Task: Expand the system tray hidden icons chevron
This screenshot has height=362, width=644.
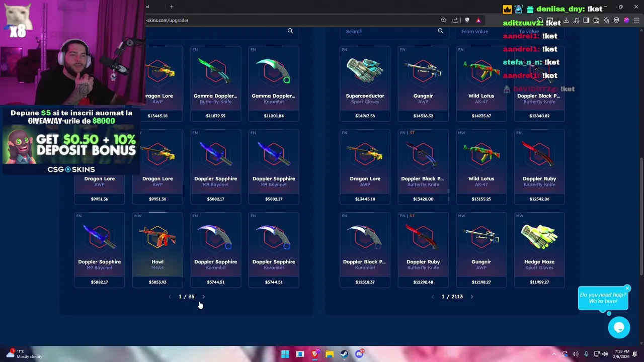Action: point(554,354)
